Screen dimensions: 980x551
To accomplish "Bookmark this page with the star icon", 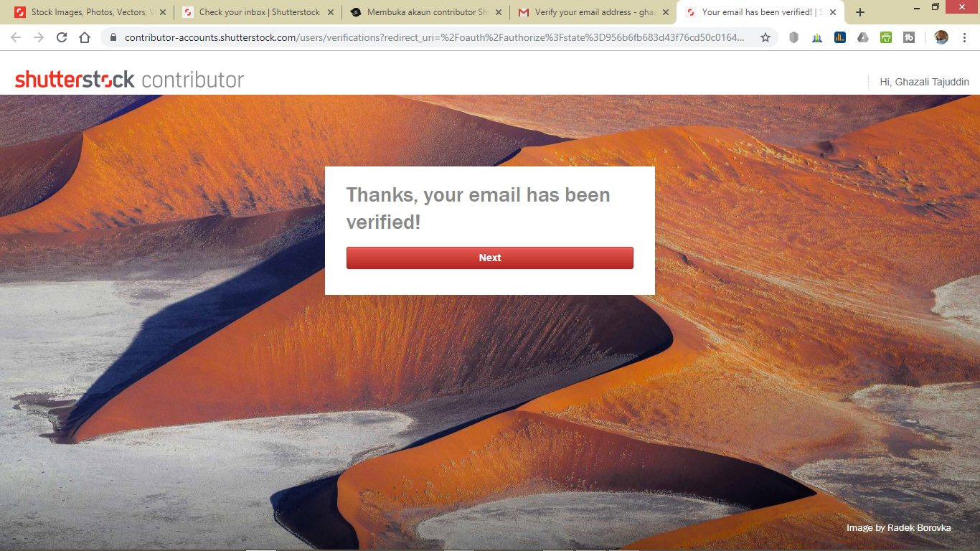I will pyautogui.click(x=765, y=37).
